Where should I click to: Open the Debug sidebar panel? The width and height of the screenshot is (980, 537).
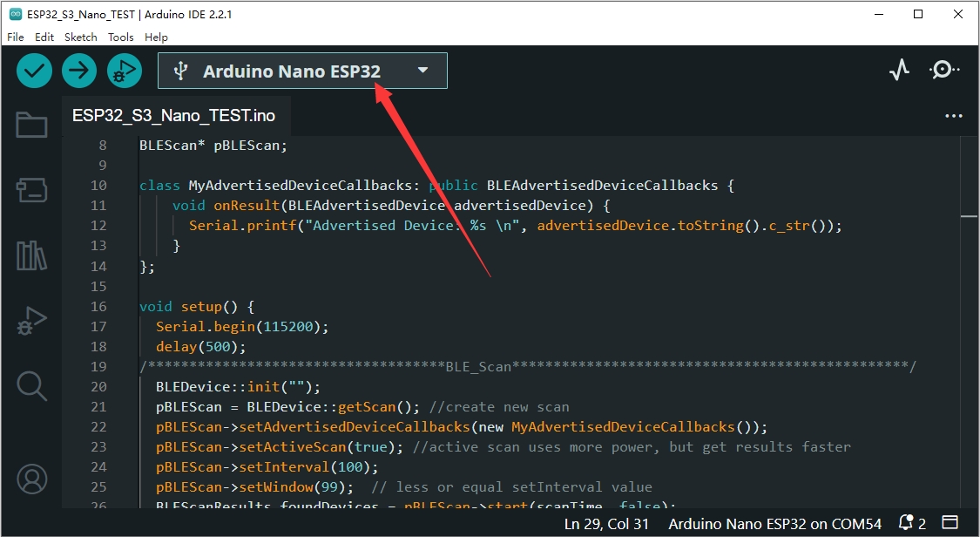(31, 321)
